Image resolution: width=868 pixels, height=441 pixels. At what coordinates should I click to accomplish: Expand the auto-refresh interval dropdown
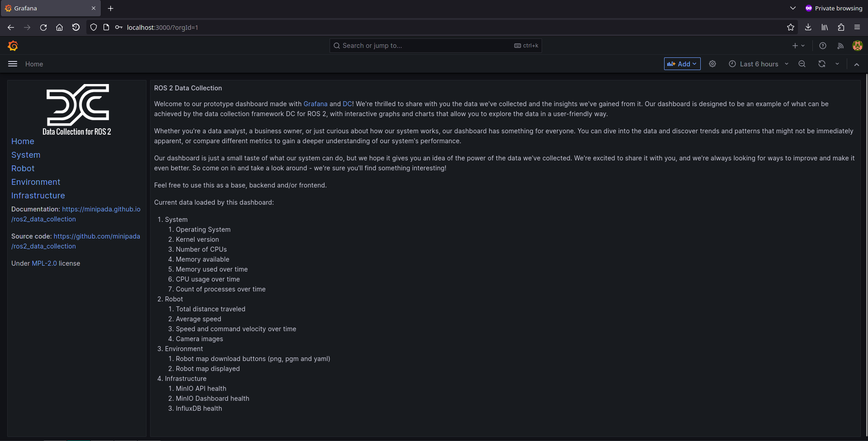837,64
